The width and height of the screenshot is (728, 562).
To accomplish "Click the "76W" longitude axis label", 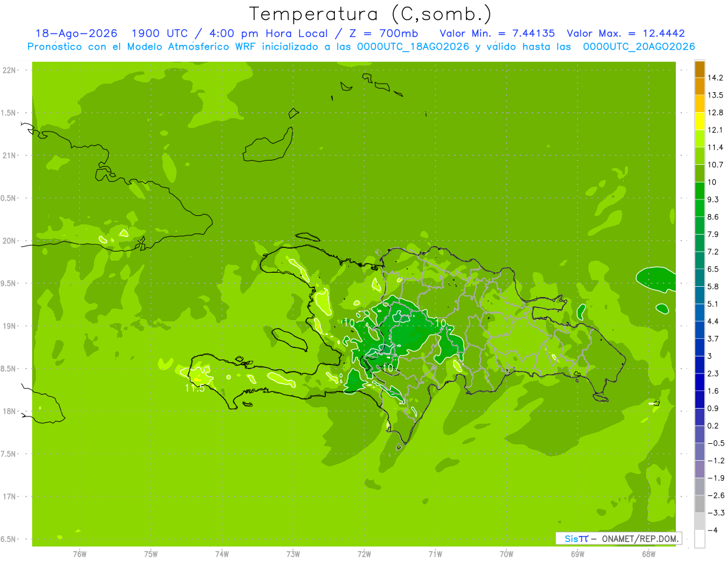I will [x=79, y=554].
